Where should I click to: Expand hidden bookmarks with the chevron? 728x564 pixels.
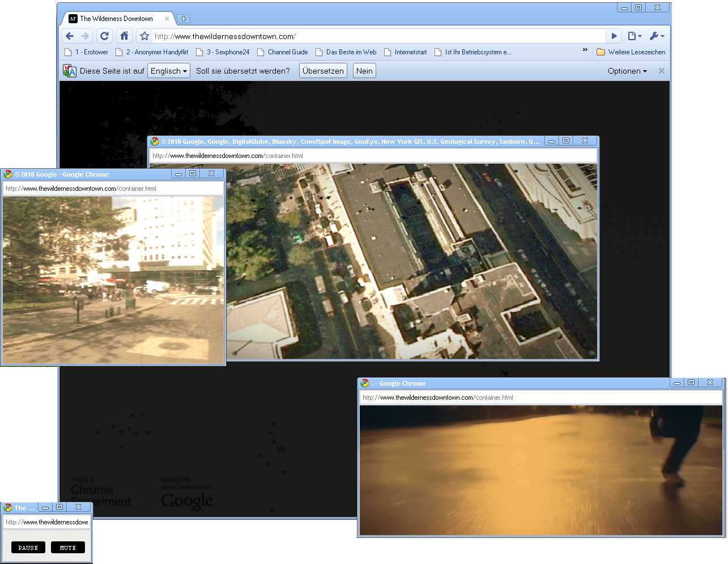pos(585,50)
